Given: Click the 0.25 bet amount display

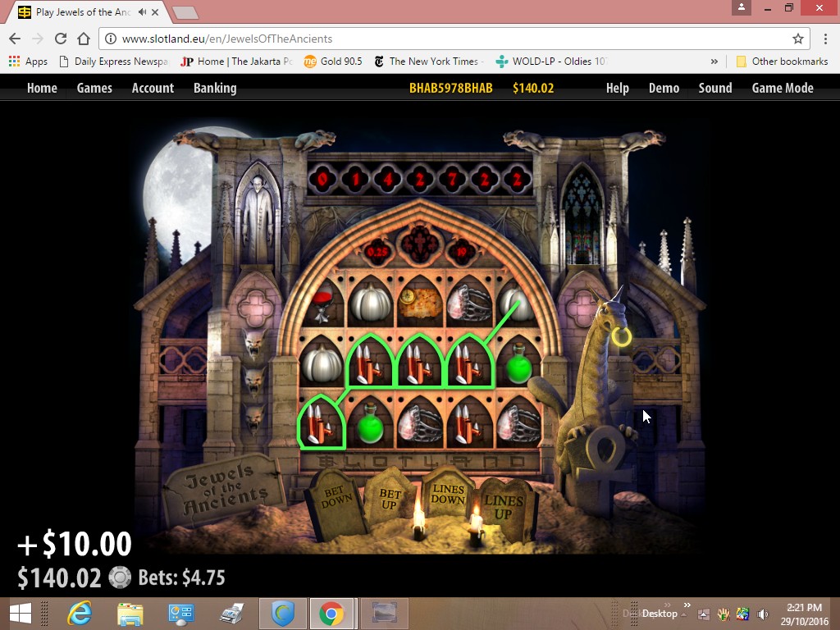Looking at the screenshot, I should pos(377,251).
